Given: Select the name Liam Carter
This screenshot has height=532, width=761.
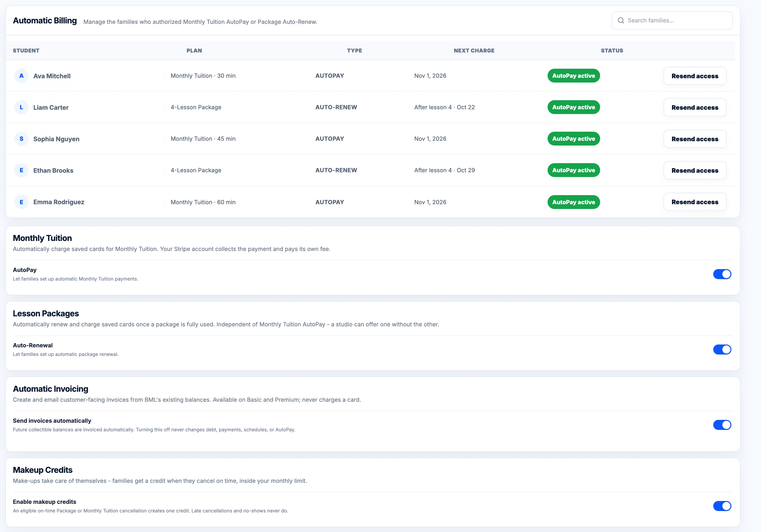Looking at the screenshot, I should 51,108.
